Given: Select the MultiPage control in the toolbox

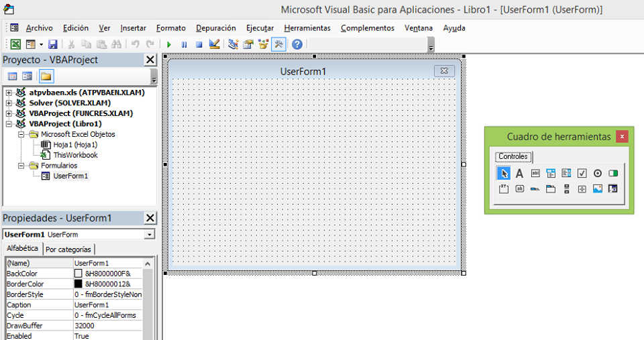Looking at the screenshot, I should (x=551, y=189).
